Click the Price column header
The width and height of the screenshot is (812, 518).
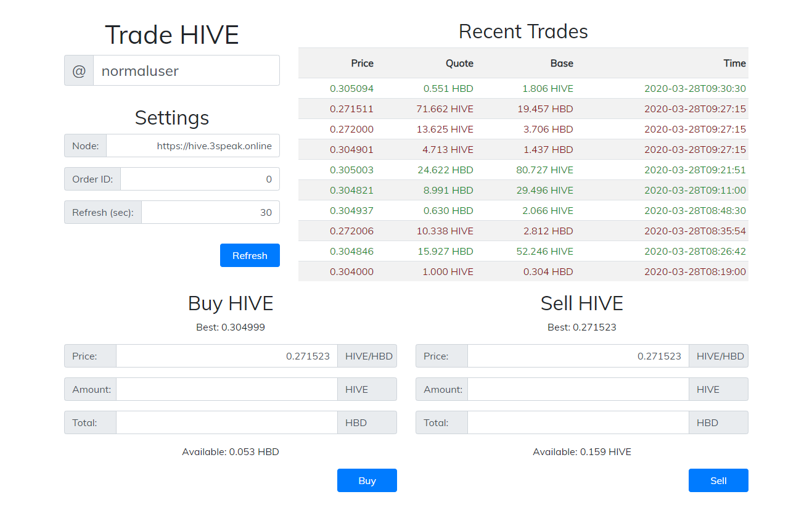[x=363, y=63]
